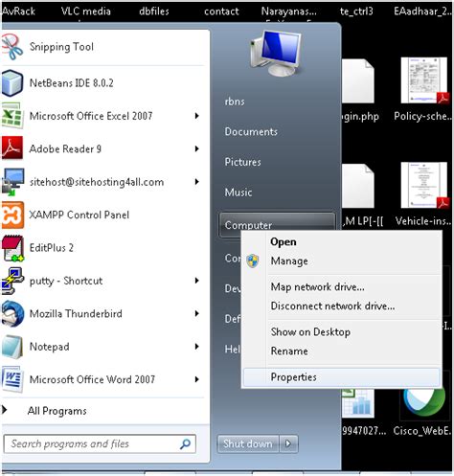
Task: Click Search programs and files field
Action: click(x=100, y=443)
